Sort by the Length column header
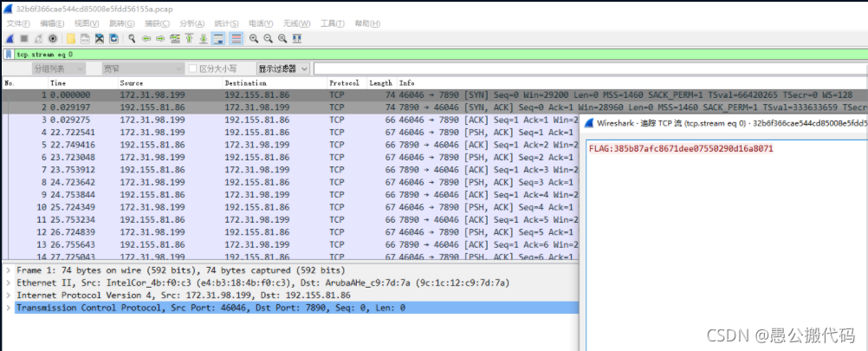Viewport: 868px width, 351px height. pyautogui.click(x=381, y=83)
